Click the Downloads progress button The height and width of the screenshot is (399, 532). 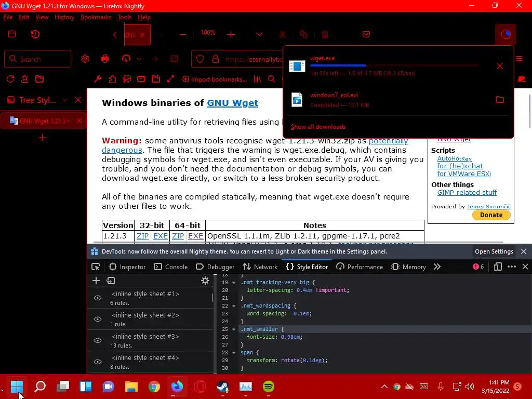pyautogui.click(x=506, y=34)
